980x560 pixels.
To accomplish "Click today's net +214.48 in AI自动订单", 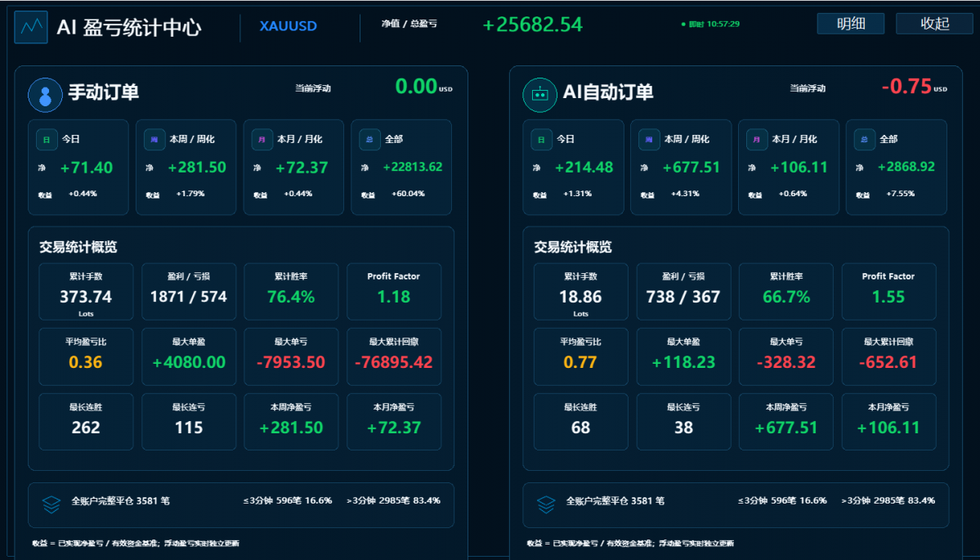I will tap(584, 168).
